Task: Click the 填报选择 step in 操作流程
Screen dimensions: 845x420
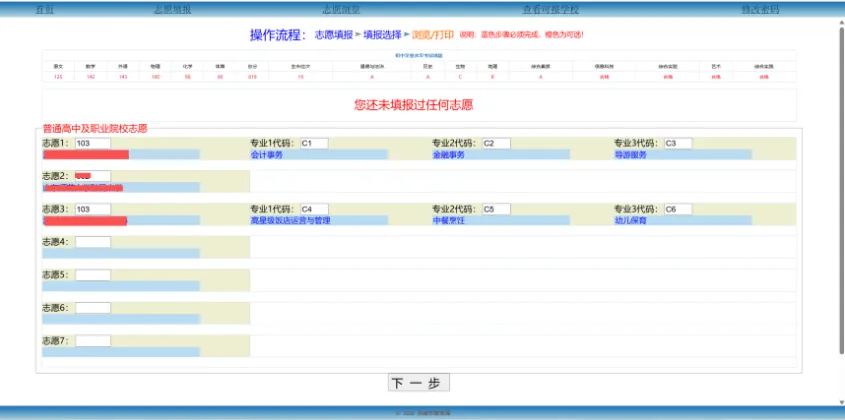Action: [x=382, y=35]
